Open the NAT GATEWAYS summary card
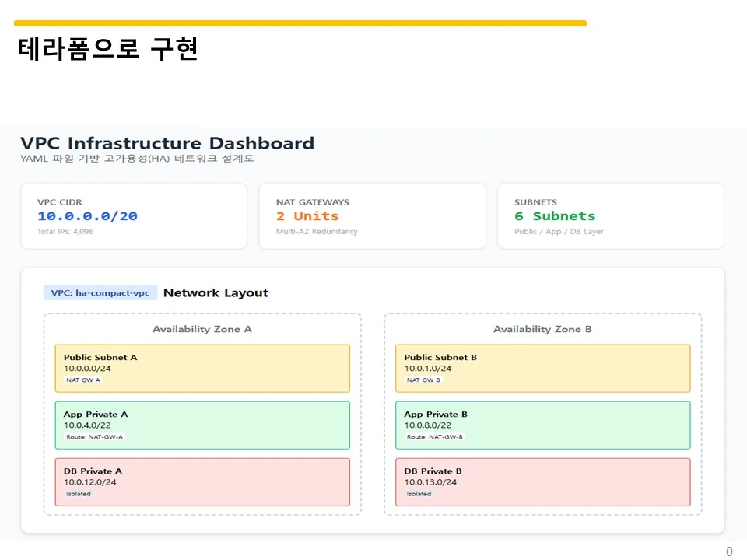Screen dimensions: 747x560 coord(372,215)
